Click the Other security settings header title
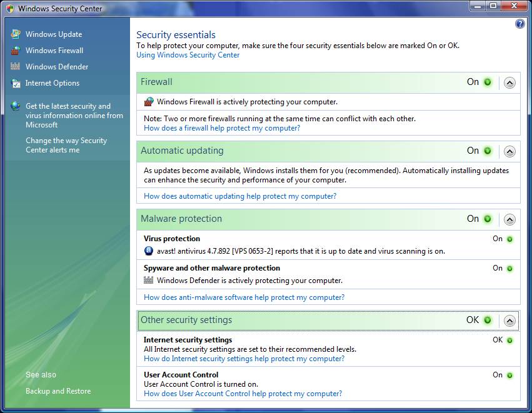532x413 pixels. pyautogui.click(x=186, y=320)
